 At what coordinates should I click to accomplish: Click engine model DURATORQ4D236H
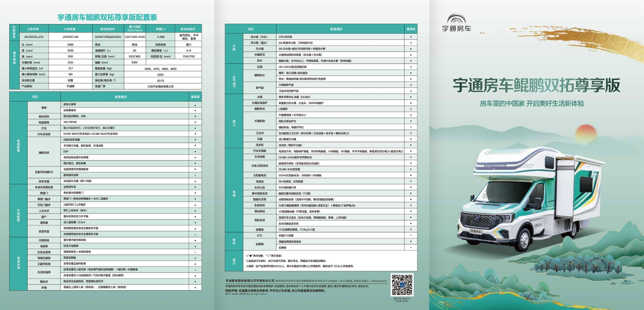(x=108, y=37)
